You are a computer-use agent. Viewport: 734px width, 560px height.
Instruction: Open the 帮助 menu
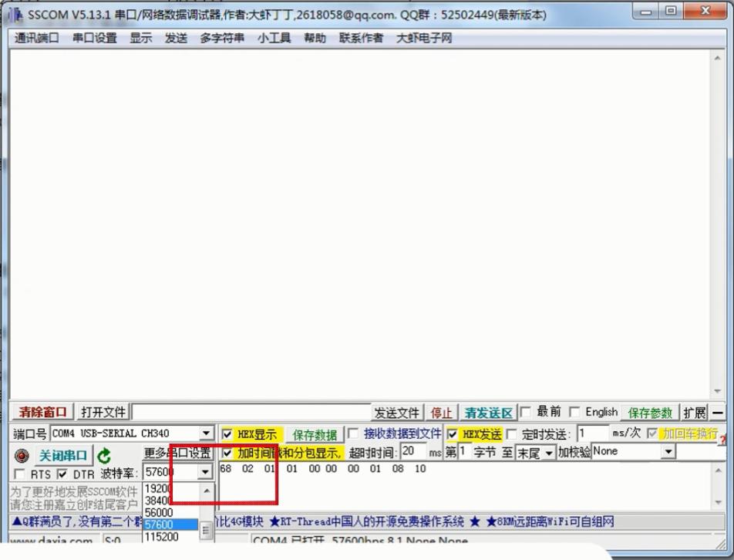[x=315, y=38]
